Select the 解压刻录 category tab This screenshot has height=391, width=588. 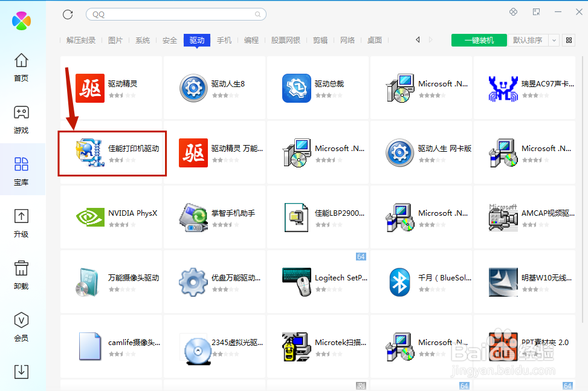click(x=81, y=40)
